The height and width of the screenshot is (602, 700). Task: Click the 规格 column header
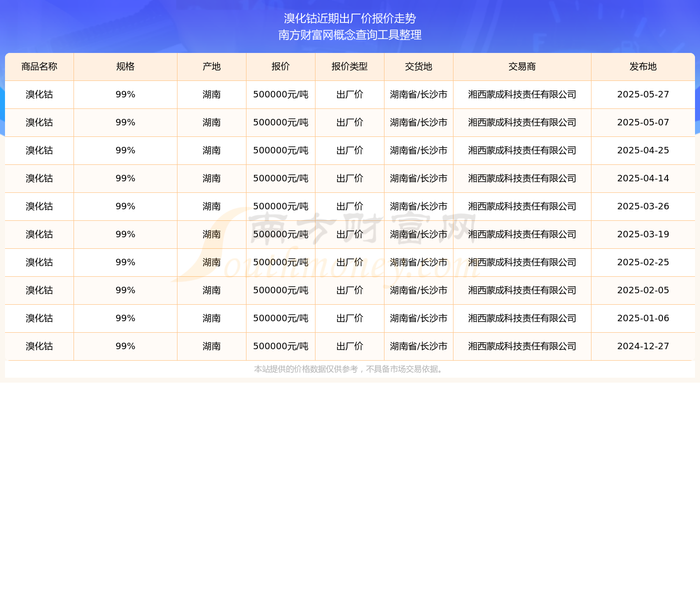[125, 66]
